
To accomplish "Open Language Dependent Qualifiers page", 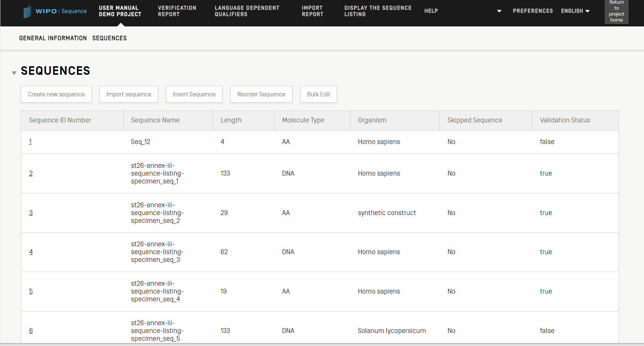I will coord(247,11).
